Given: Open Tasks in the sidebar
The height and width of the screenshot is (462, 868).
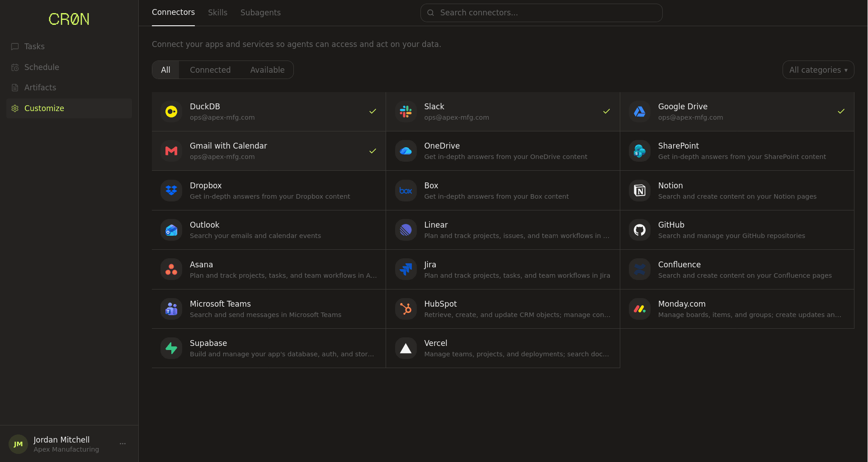Looking at the screenshot, I should [x=69, y=47].
